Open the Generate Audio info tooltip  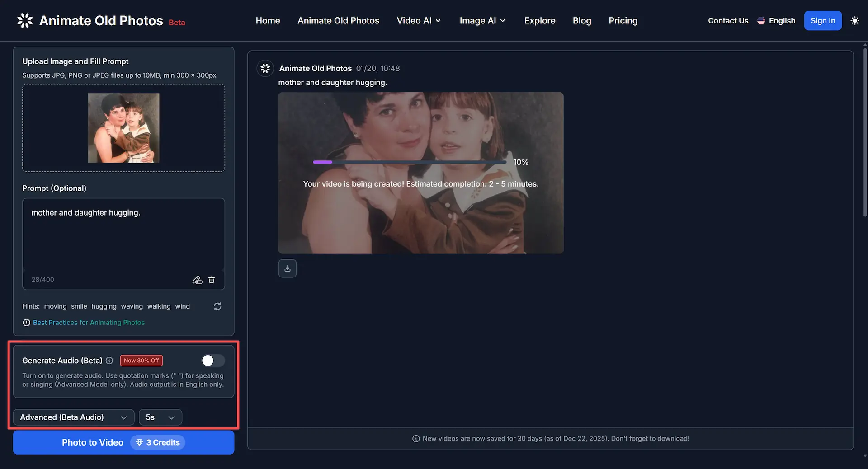(109, 361)
